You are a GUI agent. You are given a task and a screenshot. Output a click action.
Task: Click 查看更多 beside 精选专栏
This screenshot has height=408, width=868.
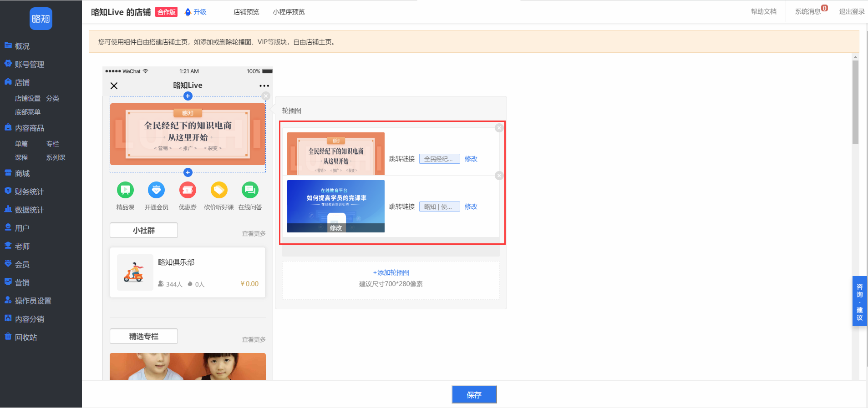[x=254, y=339]
